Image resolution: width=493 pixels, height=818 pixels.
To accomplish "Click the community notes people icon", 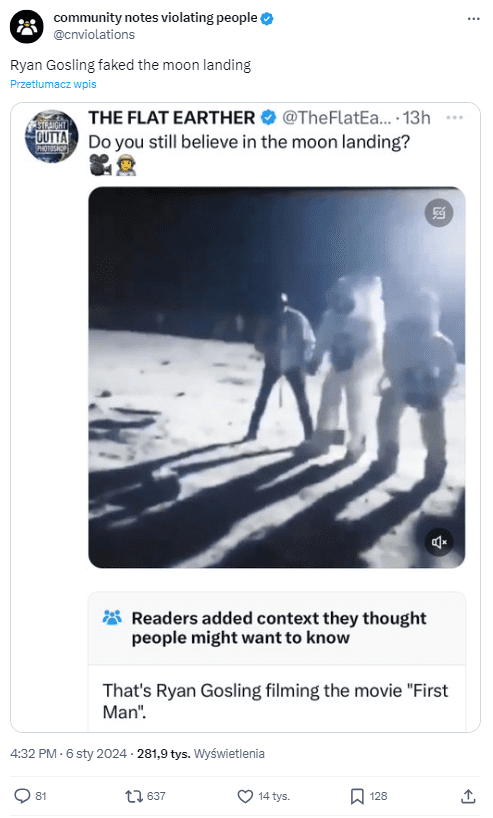I will pyautogui.click(x=112, y=618).
